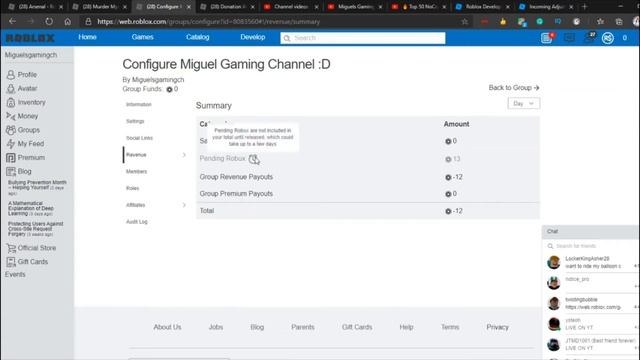Open the browser collections icon

click(619, 22)
